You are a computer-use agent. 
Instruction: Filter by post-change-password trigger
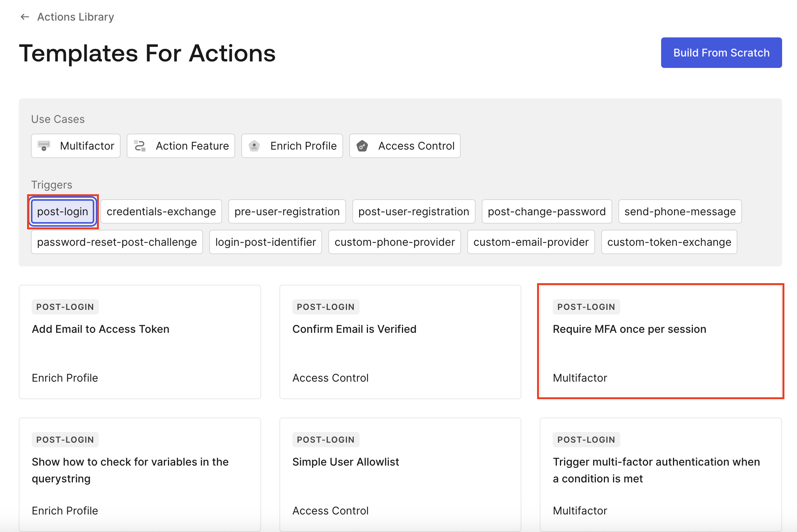click(547, 211)
